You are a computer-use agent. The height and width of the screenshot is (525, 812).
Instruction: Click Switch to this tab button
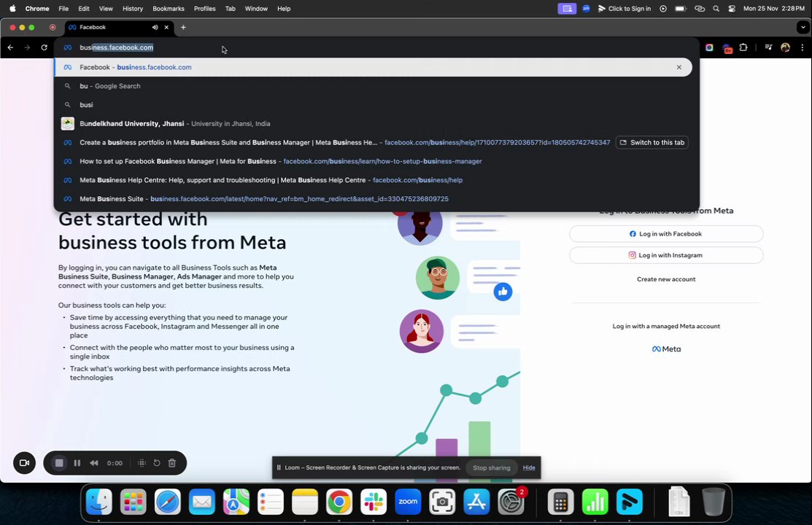(x=652, y=142)
